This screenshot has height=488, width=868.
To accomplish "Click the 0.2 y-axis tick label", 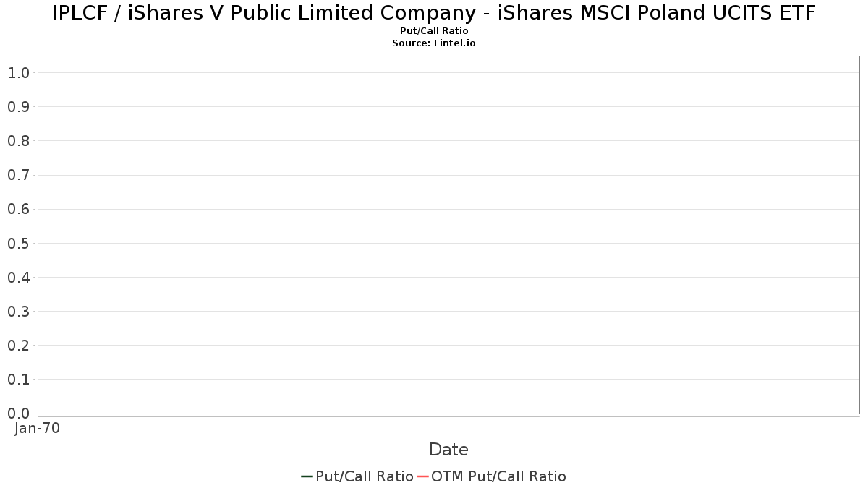I will coord(18,346).
